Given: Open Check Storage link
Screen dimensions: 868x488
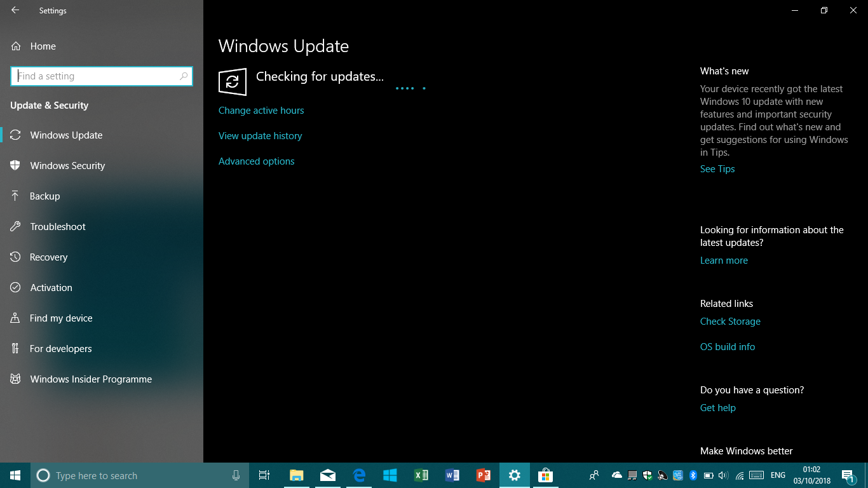Looking at the screenshot, I should tap(730, 322).
